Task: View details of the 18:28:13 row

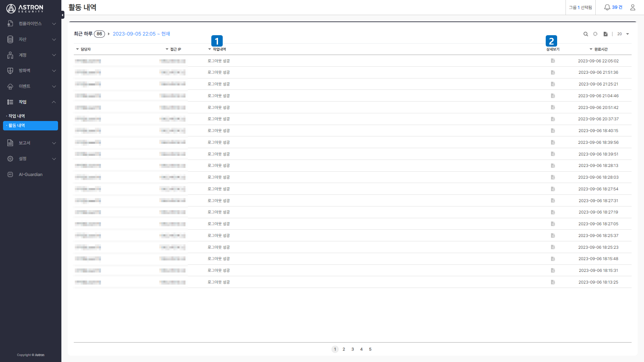Action: click(x=553, y=166)
